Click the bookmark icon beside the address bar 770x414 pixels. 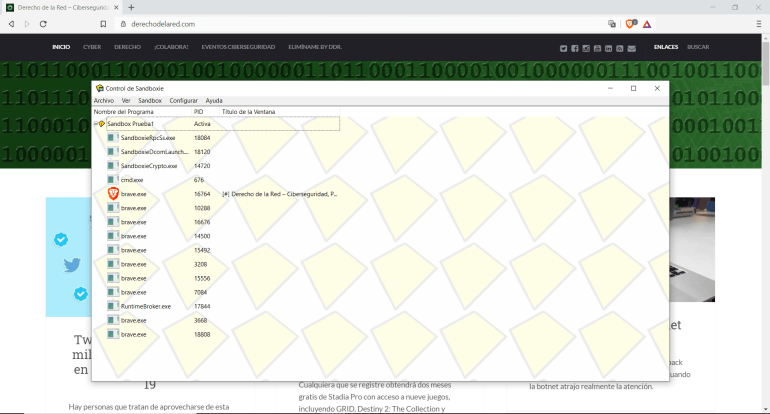coord(103,23)
